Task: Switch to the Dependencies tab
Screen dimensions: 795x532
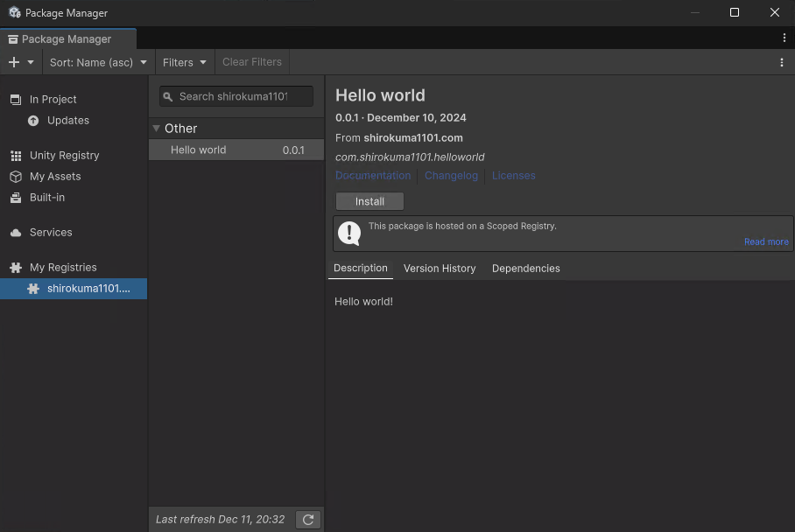Action: pyautogui.click(x=526, y=269)
